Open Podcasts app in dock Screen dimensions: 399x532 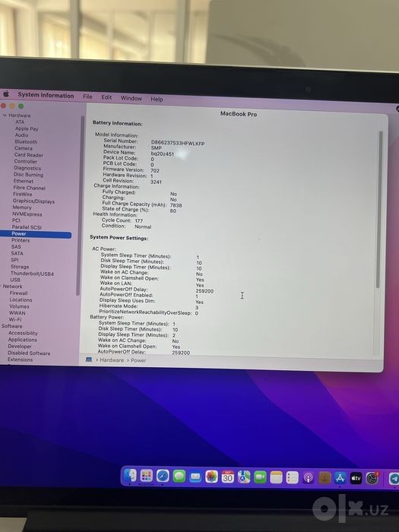pos(309,478)
